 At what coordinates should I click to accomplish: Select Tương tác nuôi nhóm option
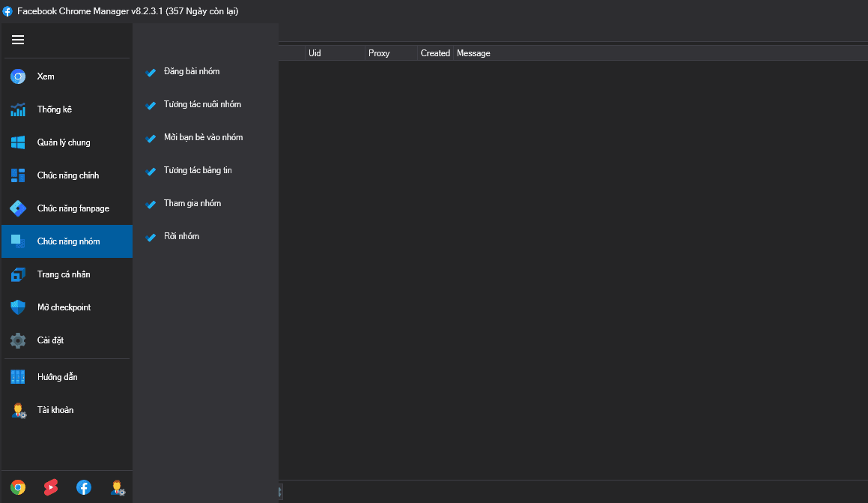(203, 104)
